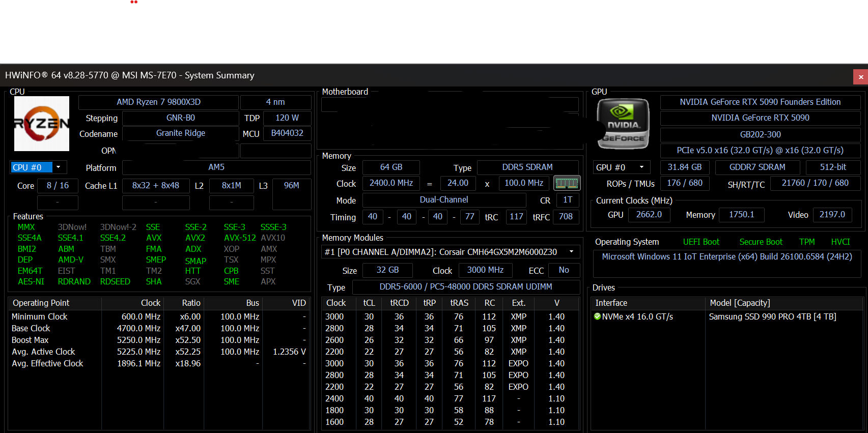868x433 pixels.
Task: Select the Boost Max row
Action: pyautogui.click(x=159, y=340)
